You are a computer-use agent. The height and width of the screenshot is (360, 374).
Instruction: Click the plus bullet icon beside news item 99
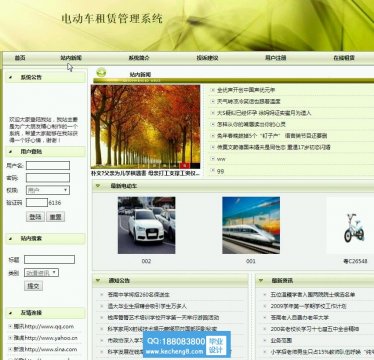[212, 171]
